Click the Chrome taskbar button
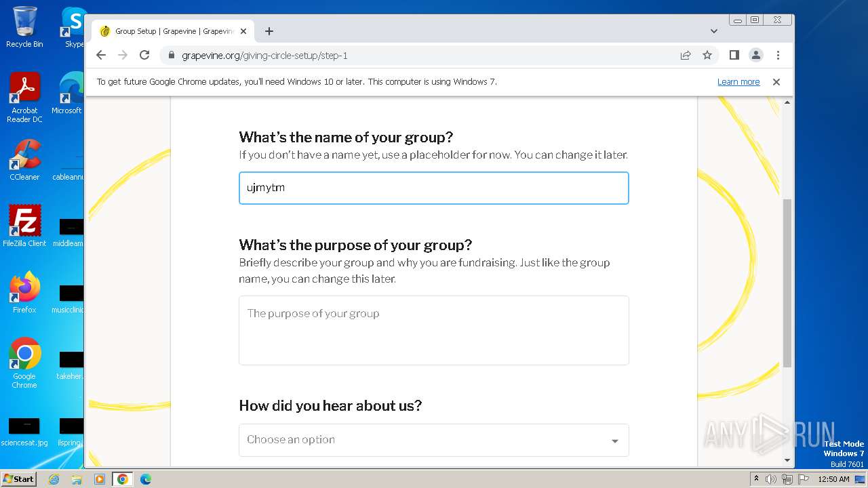 [123, 479]
